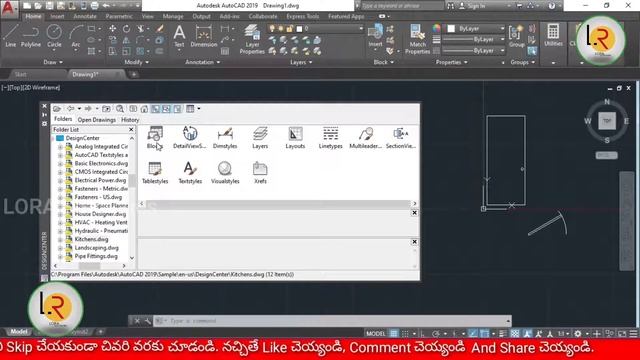Toggle snap mode in status bar
This screenshot has height=360, width=640.
[x=405, y=333]
